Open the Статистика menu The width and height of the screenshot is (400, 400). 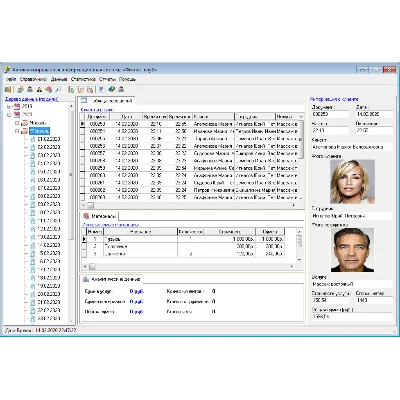tap(83, 79)
